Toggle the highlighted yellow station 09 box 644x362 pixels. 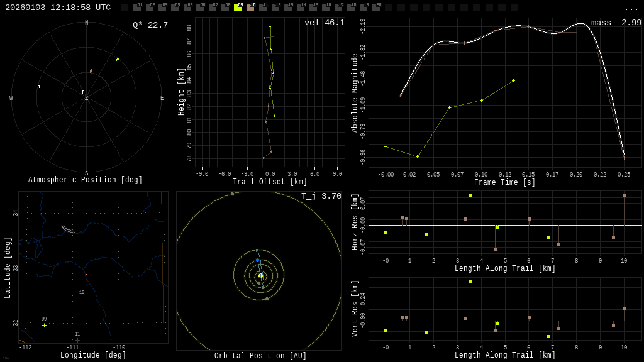[238, 8]
